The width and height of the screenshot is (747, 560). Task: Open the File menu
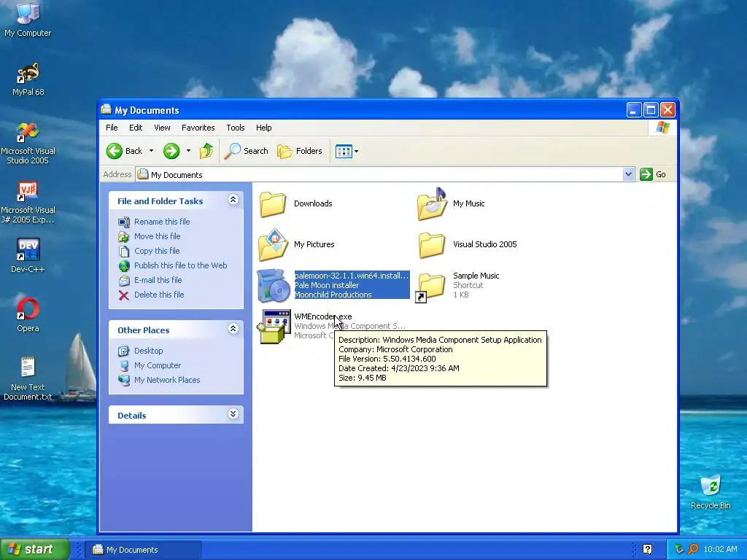click(112, 128)
